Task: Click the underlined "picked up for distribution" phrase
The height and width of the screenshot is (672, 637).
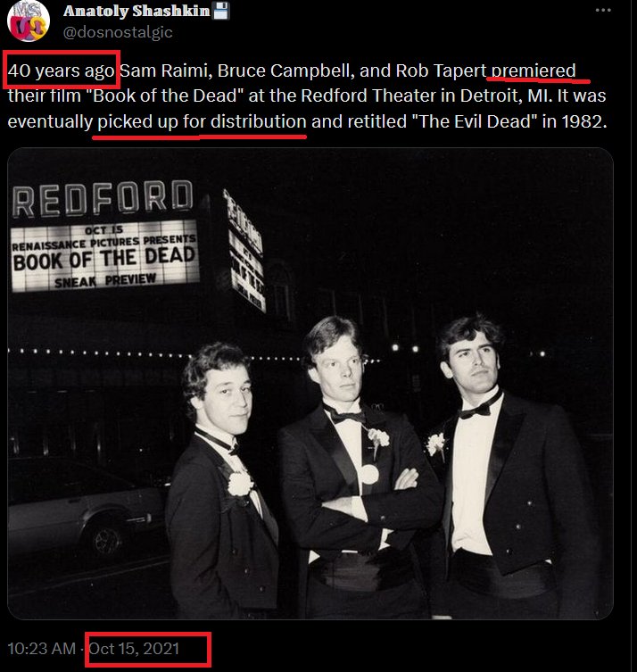Action: pos(202,121)
